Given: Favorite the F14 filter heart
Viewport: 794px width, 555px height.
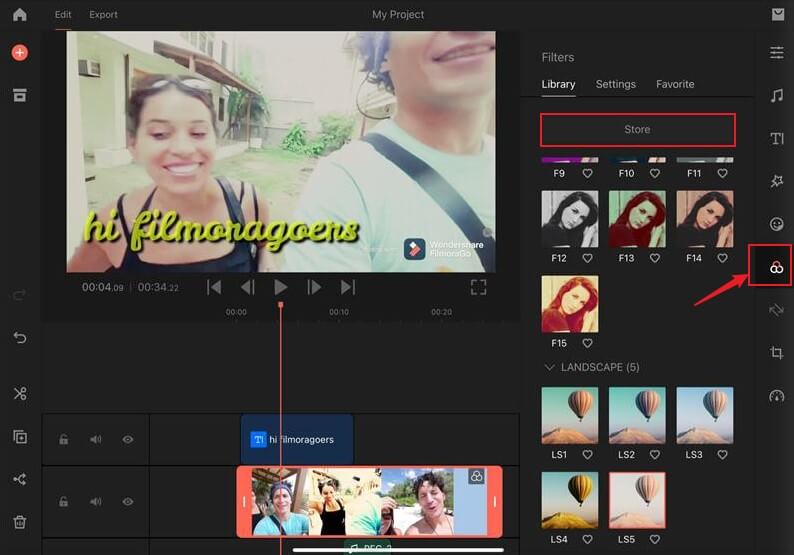Looking at the screenshot, I should tap(723, 258).
